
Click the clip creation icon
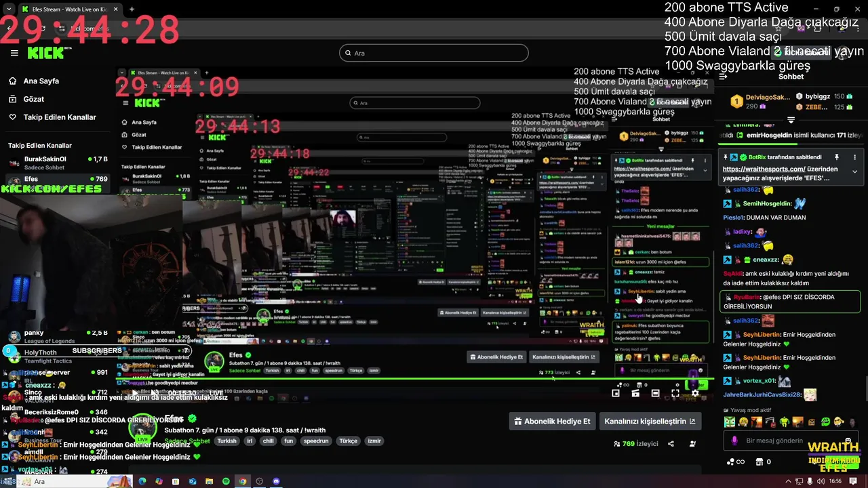[x=635, y=393]
